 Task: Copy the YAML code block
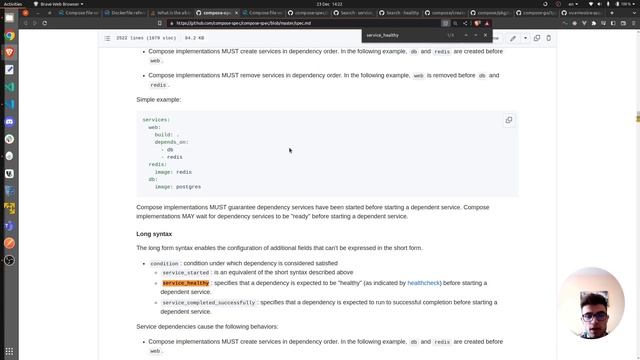[509, 120]
